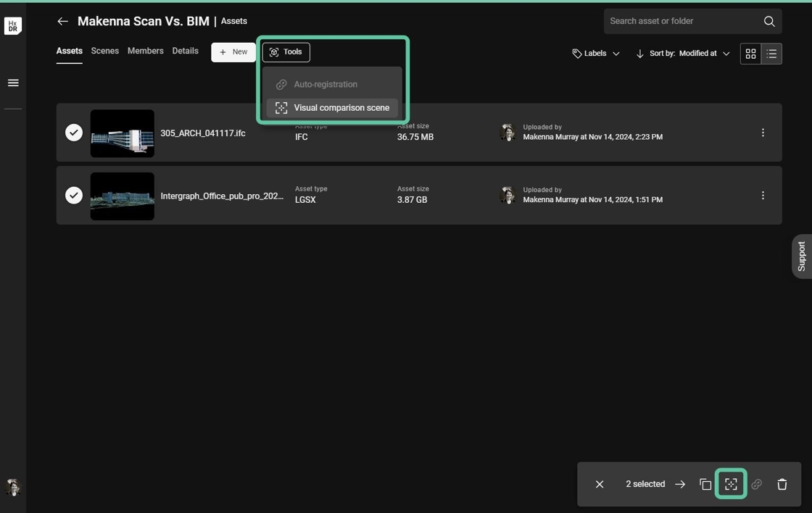Click the 3.87 GB asset size
This screenshot has height=513, width=812.
click(x=413, y=200)
